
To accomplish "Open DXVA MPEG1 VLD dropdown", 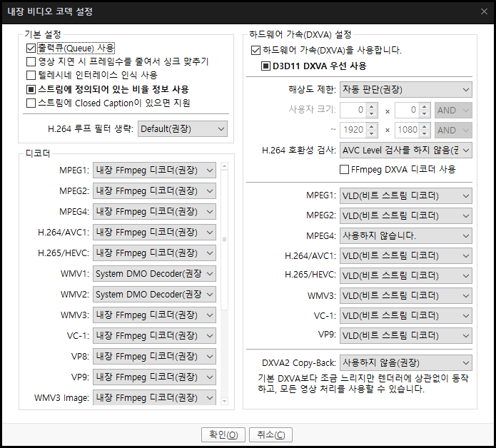I will pyautogui.click(x=406, y=196).
